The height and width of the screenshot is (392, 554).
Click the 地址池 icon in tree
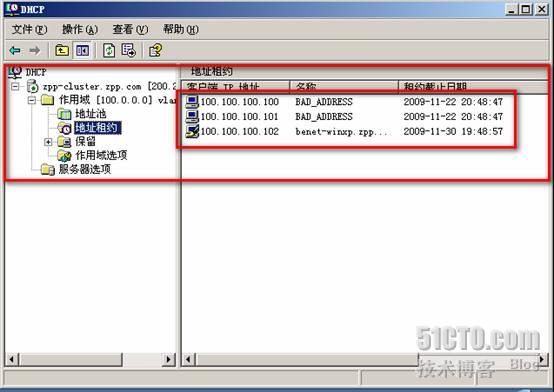(x=65, y=114)
